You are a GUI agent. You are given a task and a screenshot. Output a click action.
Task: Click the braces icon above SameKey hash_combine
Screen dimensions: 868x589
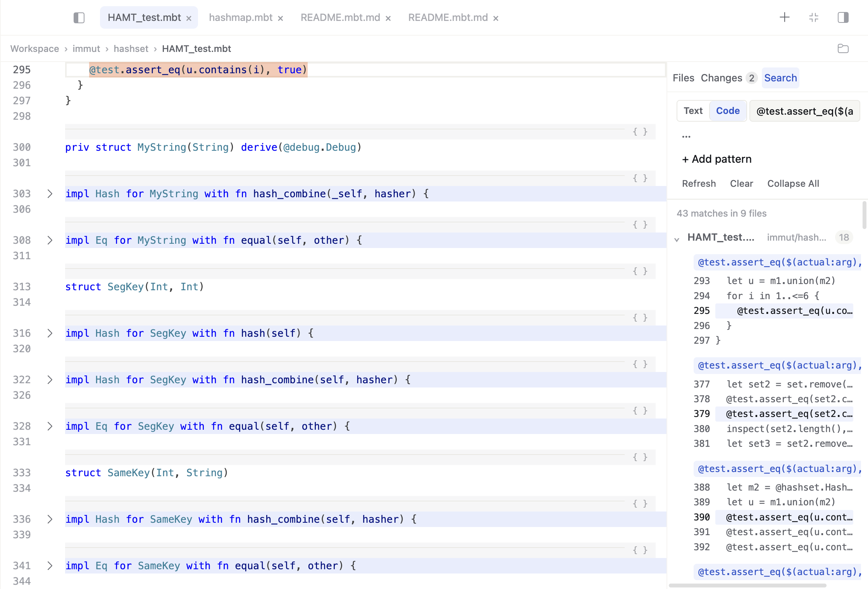640,504
